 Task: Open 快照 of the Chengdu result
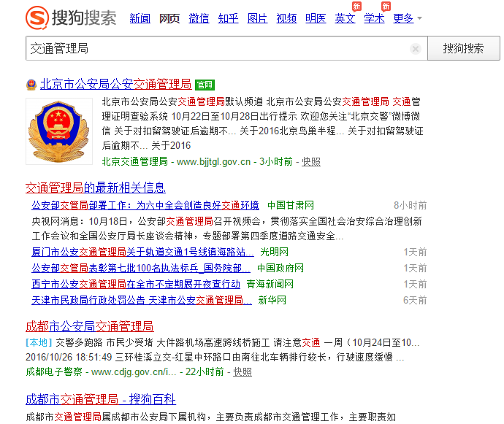[243, 372]
